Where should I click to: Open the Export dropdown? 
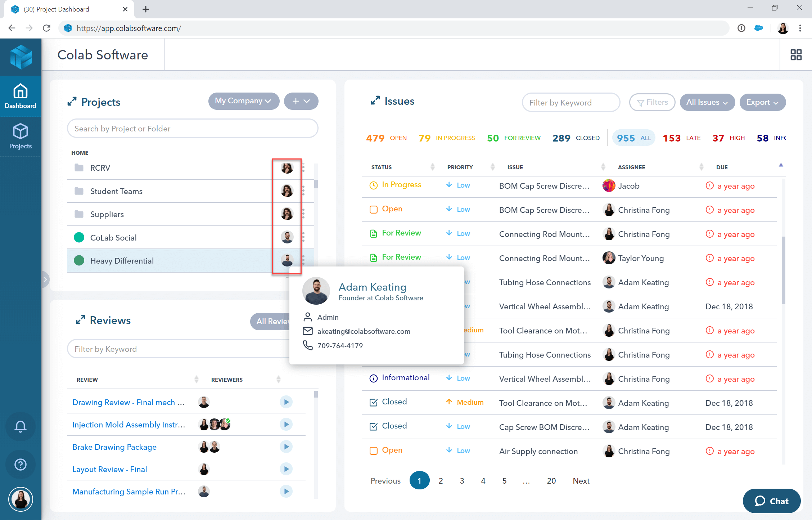[x=762, y=102]
